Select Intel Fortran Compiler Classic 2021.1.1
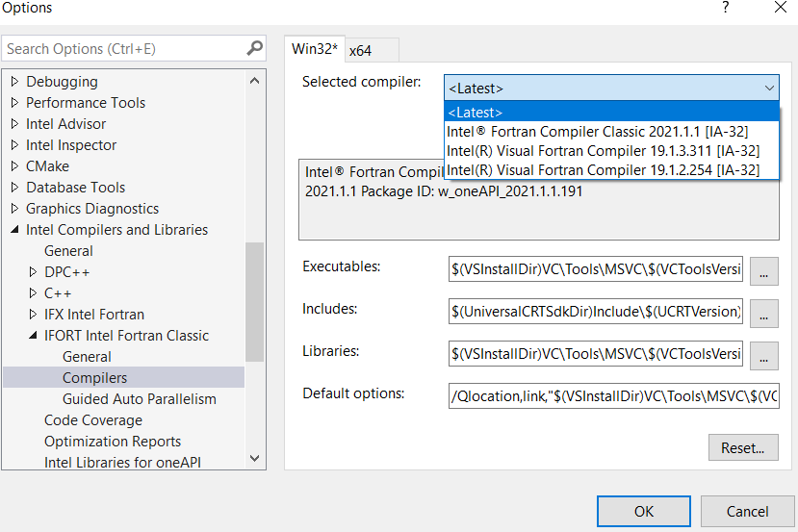 coord(611,132)
